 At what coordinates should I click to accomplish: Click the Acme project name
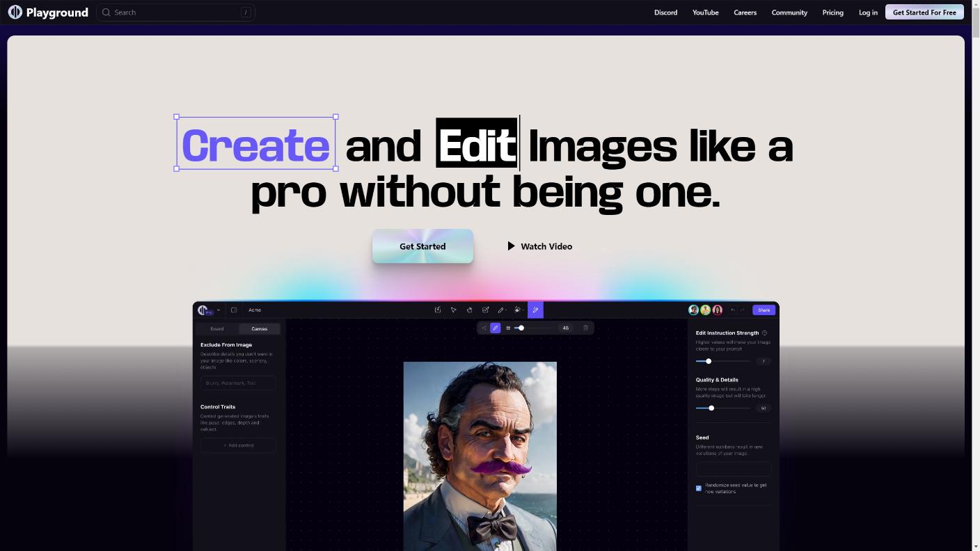(x=255, y=310)
